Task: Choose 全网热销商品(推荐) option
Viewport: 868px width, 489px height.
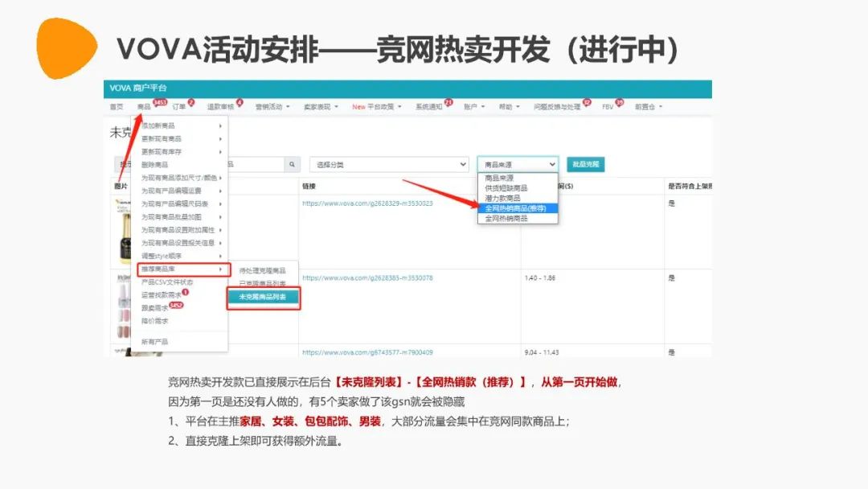Action: [518, 208]
